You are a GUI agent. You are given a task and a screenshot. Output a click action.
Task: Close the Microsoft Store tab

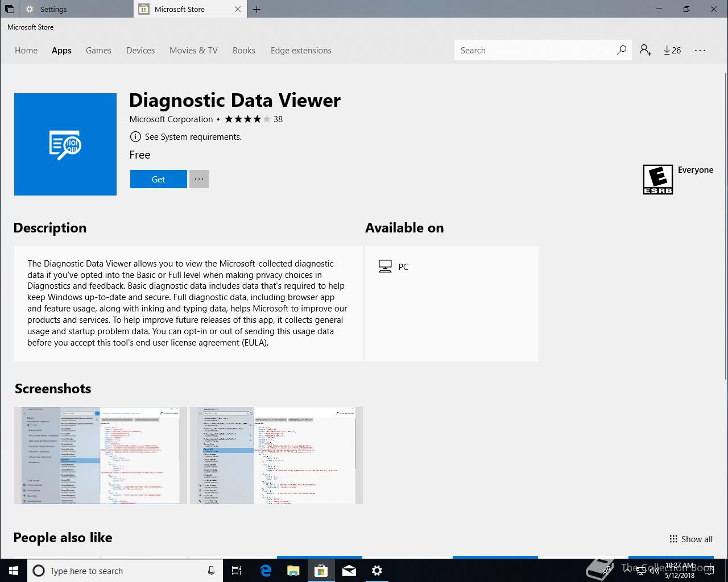tap(238, 9)
